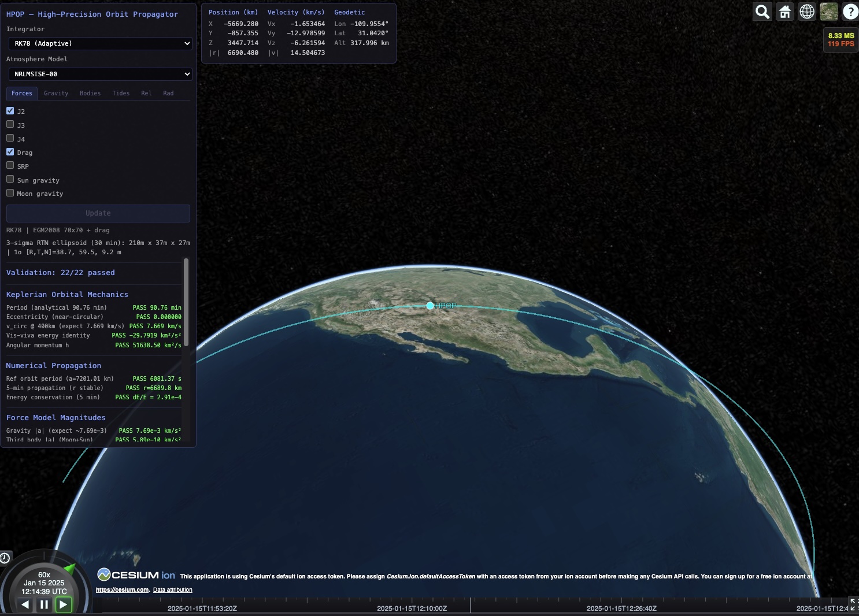Click the PASS 6081.37 s result

(x=157, y=379)
